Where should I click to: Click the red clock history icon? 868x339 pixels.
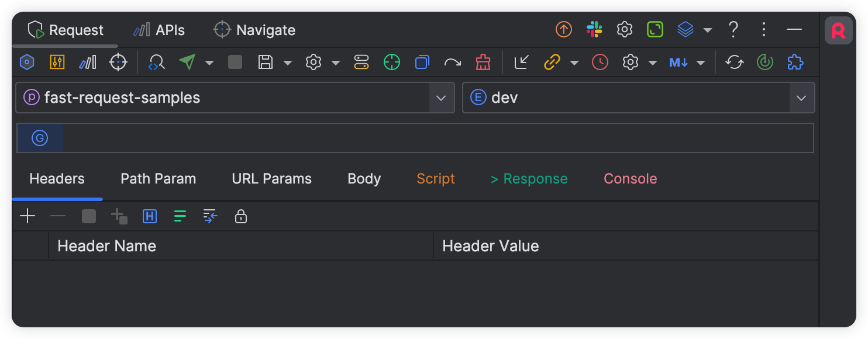pos(600,63)
